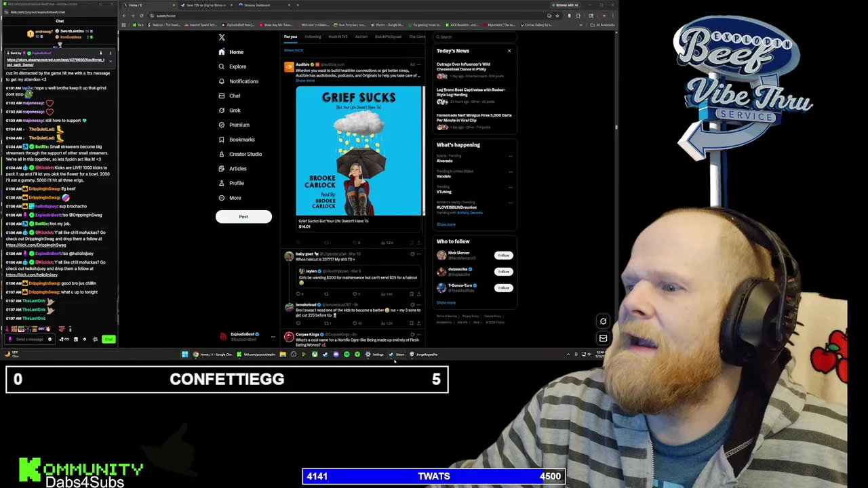The image size is (868, 488).
Task: Click the floating messages envelope button
Action: tap(603, 338)
